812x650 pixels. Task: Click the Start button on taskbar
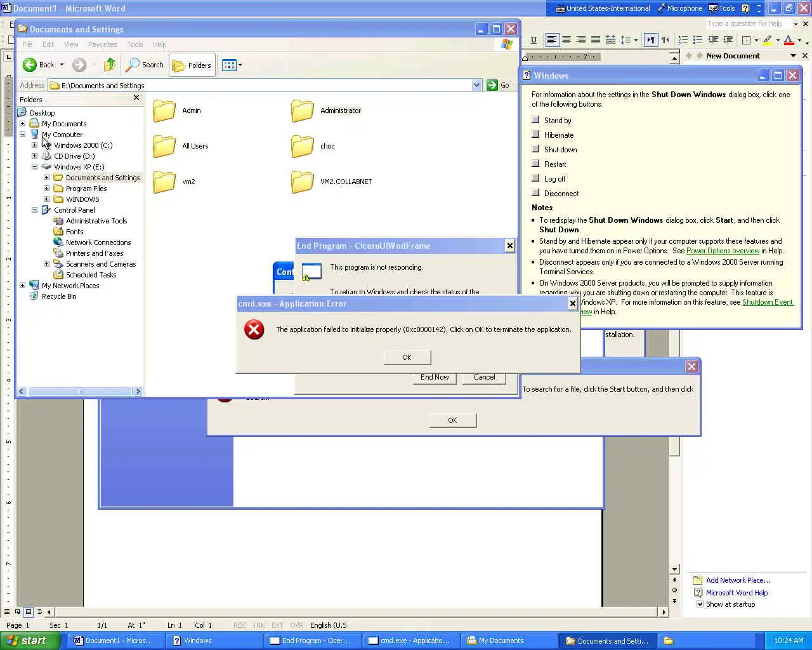[30, 640]
